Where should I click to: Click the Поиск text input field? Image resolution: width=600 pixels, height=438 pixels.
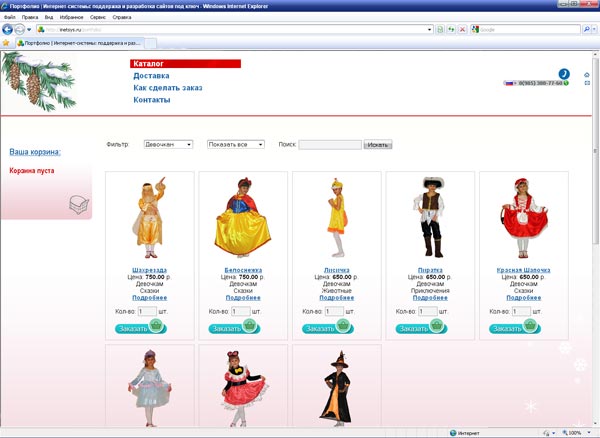coord(330,145)
